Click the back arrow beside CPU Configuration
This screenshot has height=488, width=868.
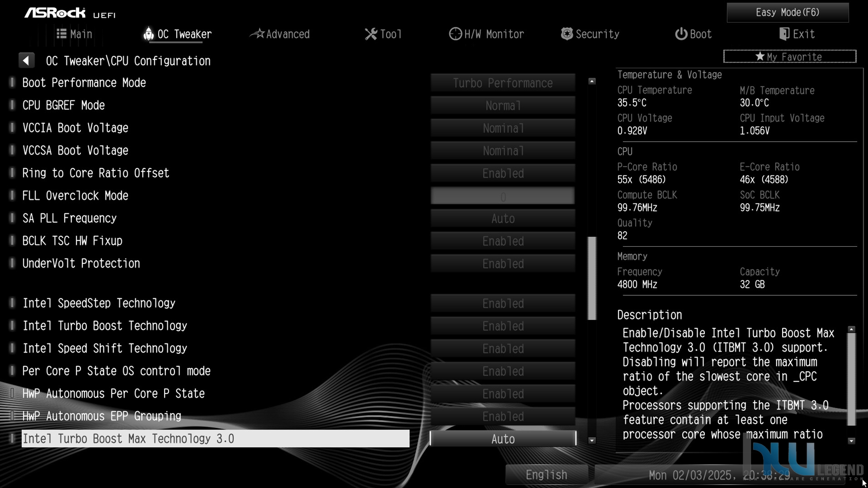click(x=26, y=60)
